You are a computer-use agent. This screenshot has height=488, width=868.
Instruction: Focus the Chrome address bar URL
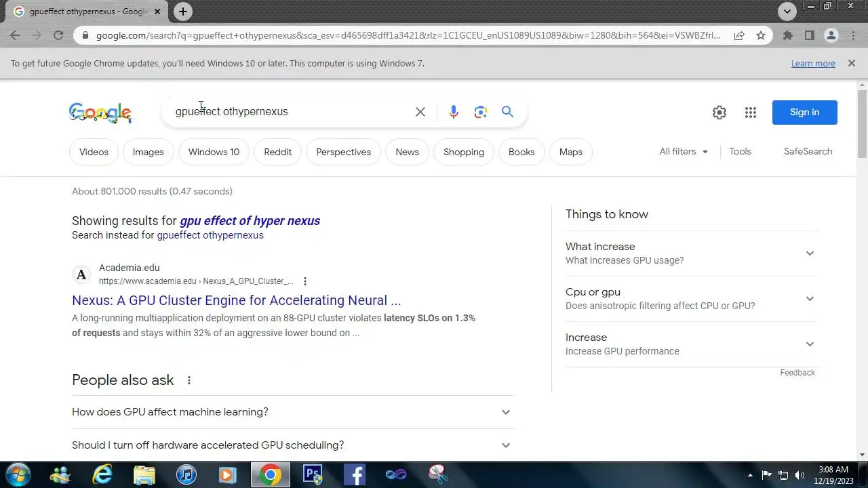click(408, 35)
